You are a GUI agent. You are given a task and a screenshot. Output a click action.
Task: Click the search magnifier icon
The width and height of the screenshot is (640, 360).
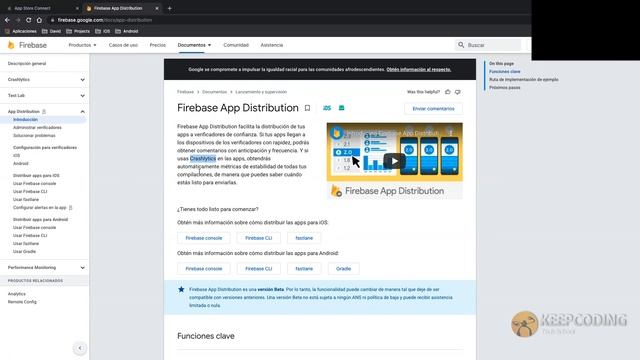tap(461, 45)
